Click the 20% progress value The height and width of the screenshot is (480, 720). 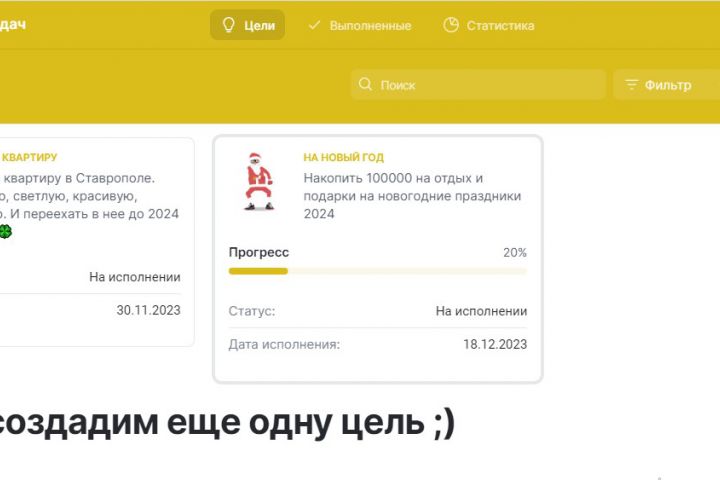point(515,252)
